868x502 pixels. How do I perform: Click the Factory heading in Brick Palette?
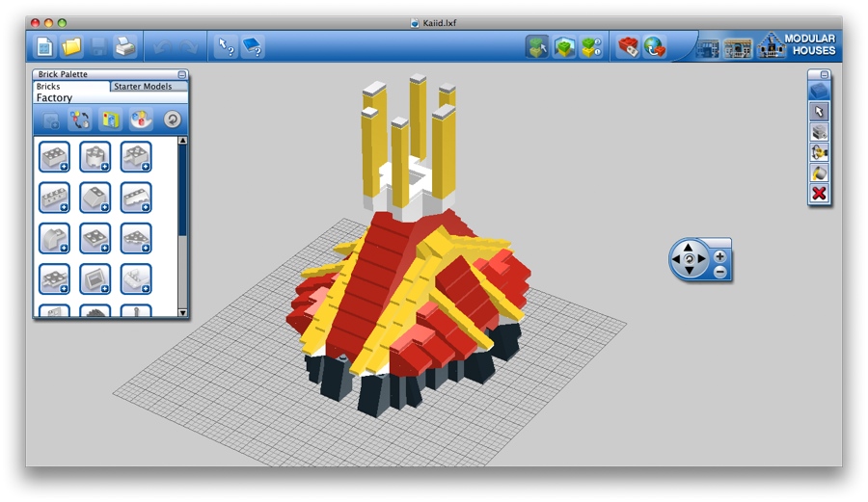54,98
